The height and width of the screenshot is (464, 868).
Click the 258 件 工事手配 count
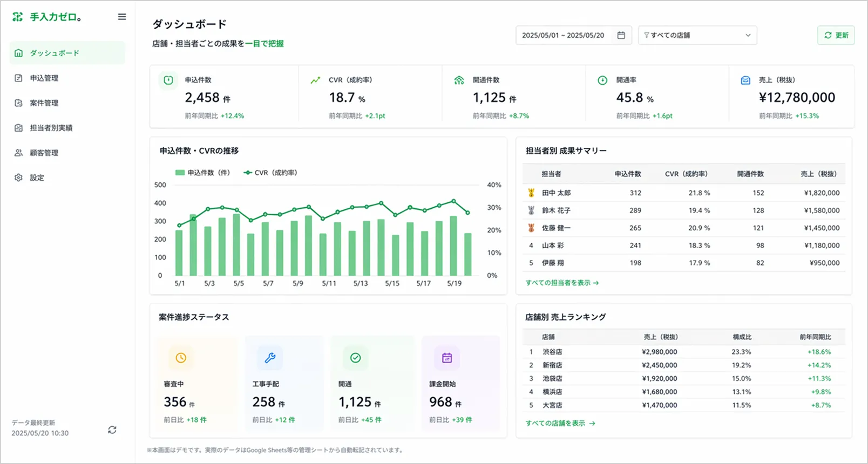(269, 402)
